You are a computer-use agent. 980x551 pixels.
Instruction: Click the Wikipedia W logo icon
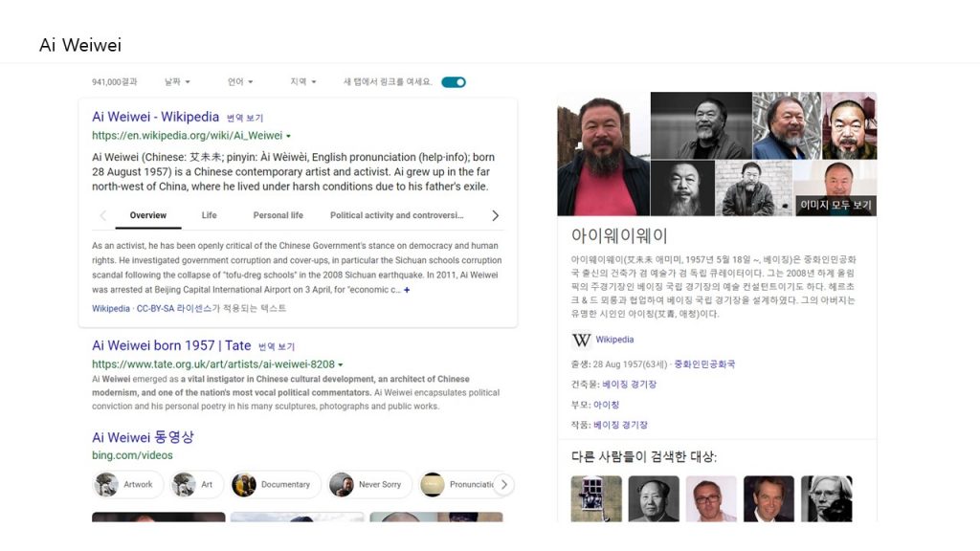tap(581, 340)
